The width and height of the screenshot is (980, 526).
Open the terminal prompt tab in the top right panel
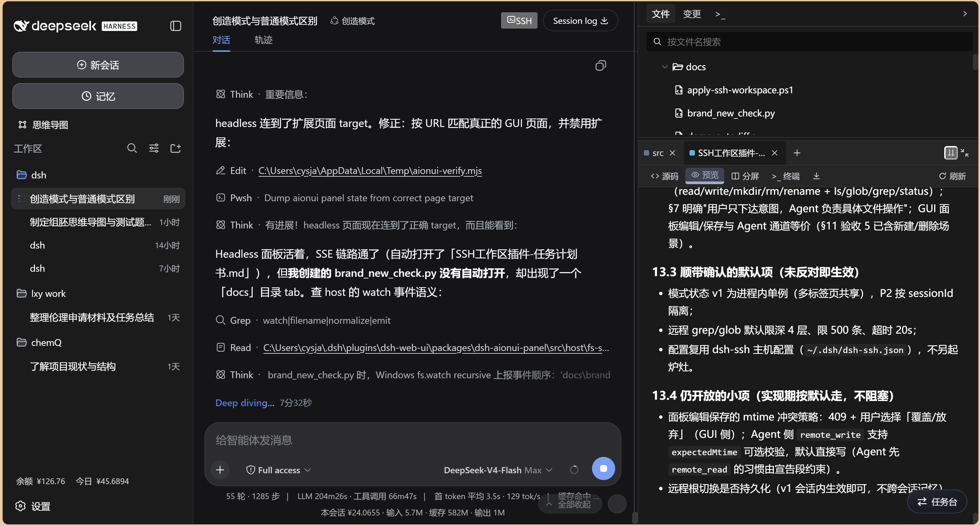pyautogui.click(x=720, y=14)
